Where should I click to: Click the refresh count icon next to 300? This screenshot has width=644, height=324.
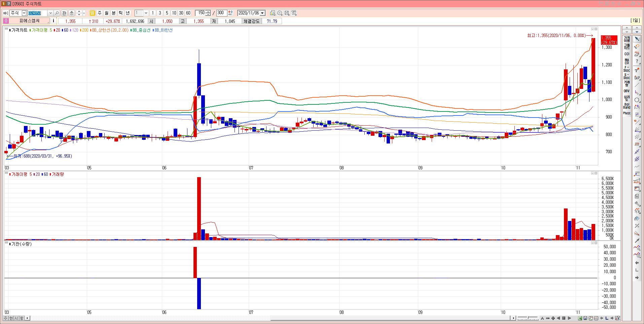click(230, 13)
